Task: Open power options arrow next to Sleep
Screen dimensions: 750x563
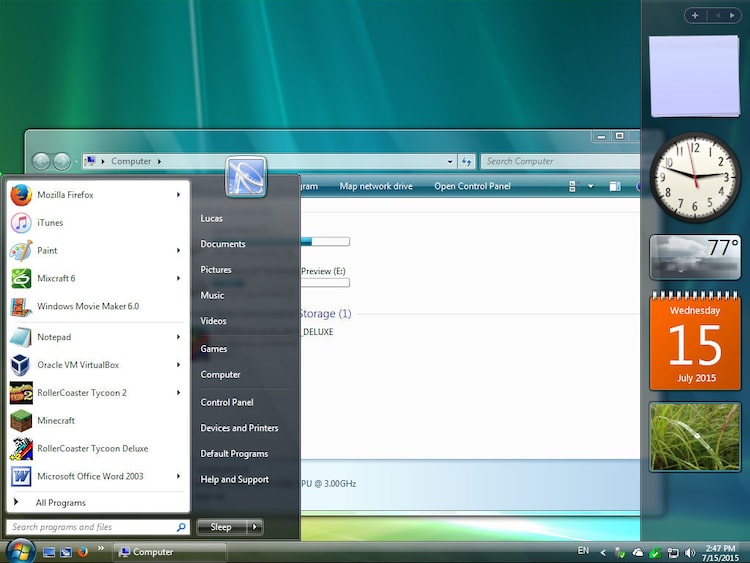Action: tap(256, 527)
